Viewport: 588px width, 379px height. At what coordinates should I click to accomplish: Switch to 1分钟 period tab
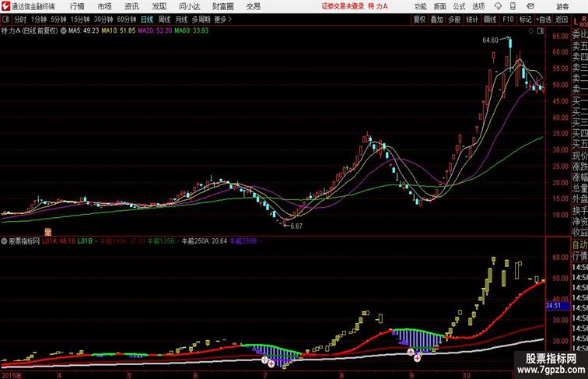point(39,19)
